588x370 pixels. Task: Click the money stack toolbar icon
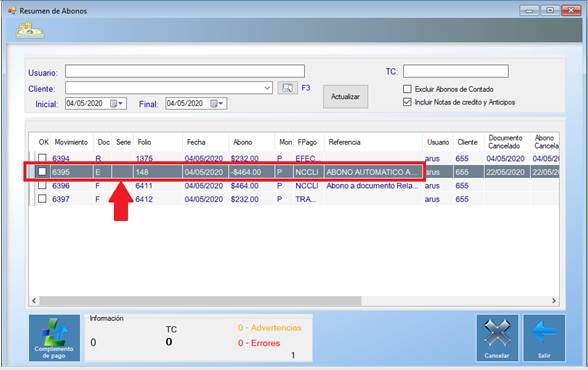[x=30, y=30]
